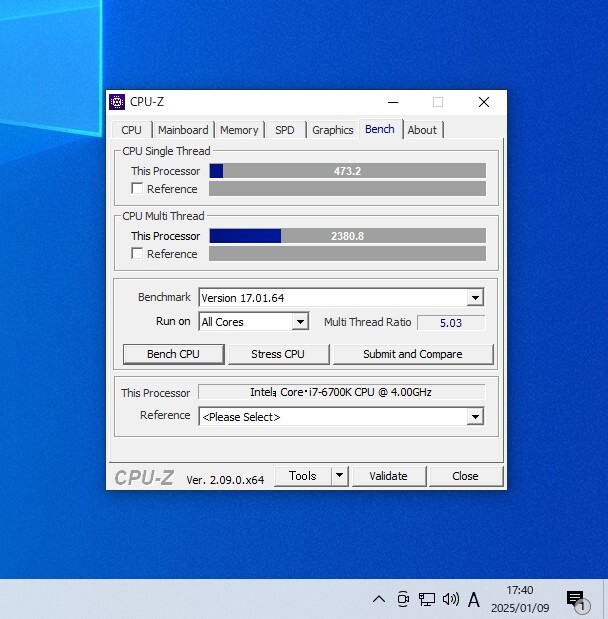Click the Multi Thread Ratio 5.03 field
The height and width of the screenshot is (619, 608).
click(451, 323)
